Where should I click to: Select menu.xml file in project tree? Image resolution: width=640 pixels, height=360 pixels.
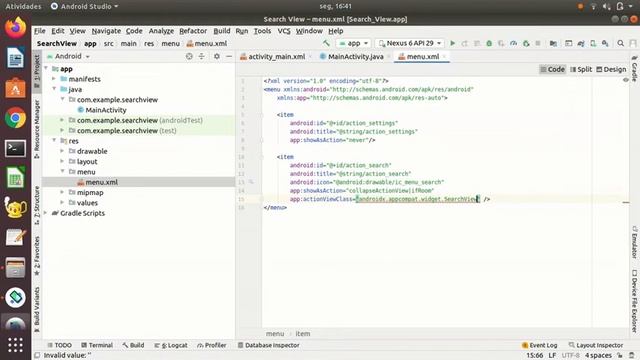[98, 182]
